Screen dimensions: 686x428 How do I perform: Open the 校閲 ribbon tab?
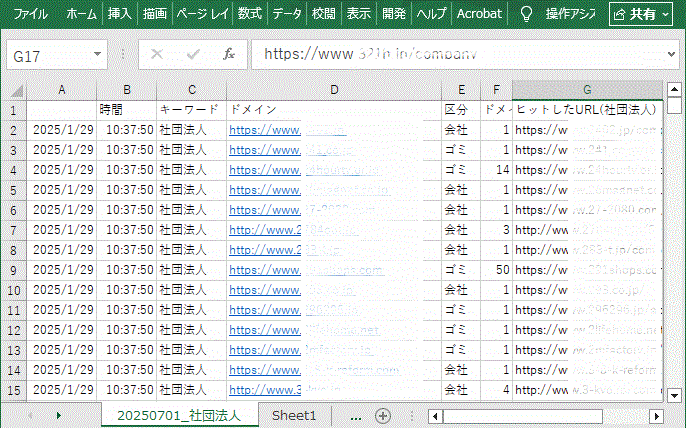pos(323,14)
